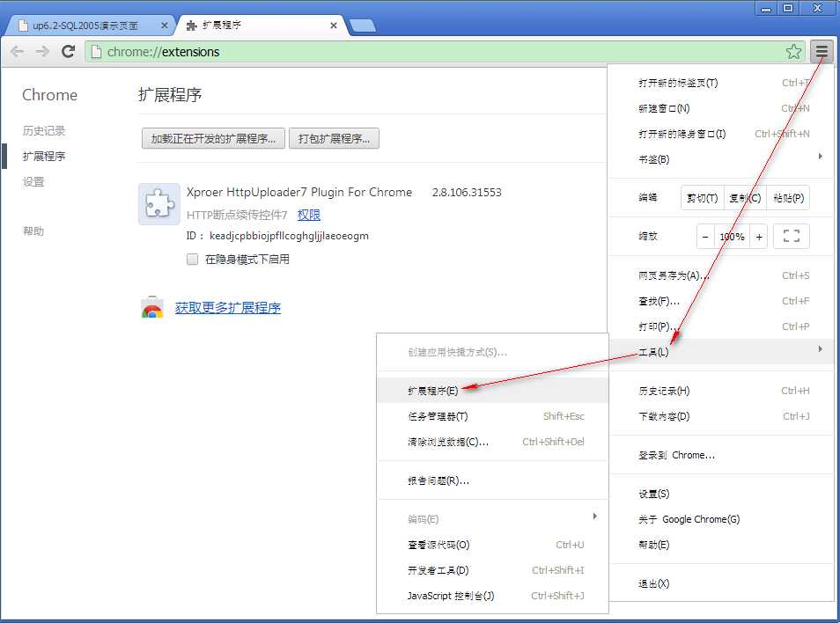840x623 pixels.
Task: Increase zoom with the plus button
Action: click(759, 237)
